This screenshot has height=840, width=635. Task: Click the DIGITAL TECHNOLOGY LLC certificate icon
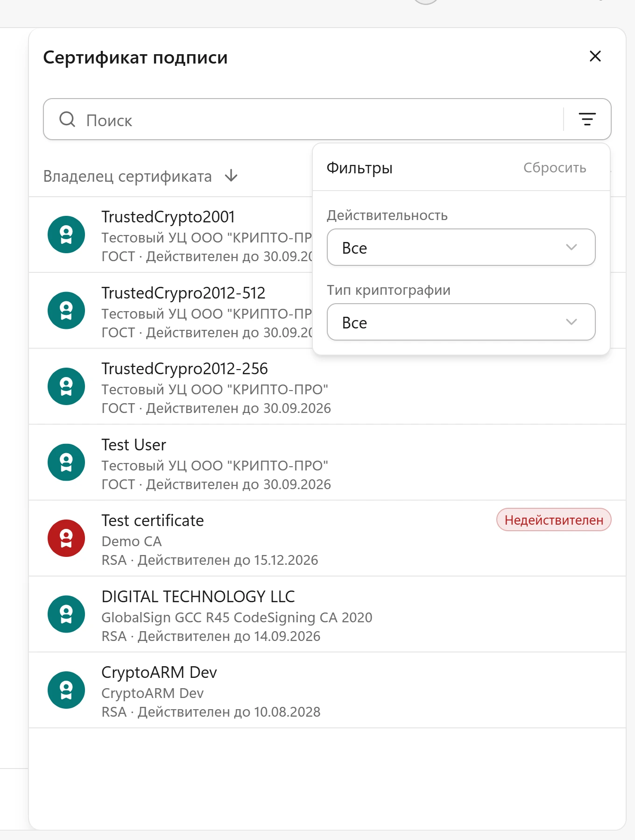coord(66,614)
